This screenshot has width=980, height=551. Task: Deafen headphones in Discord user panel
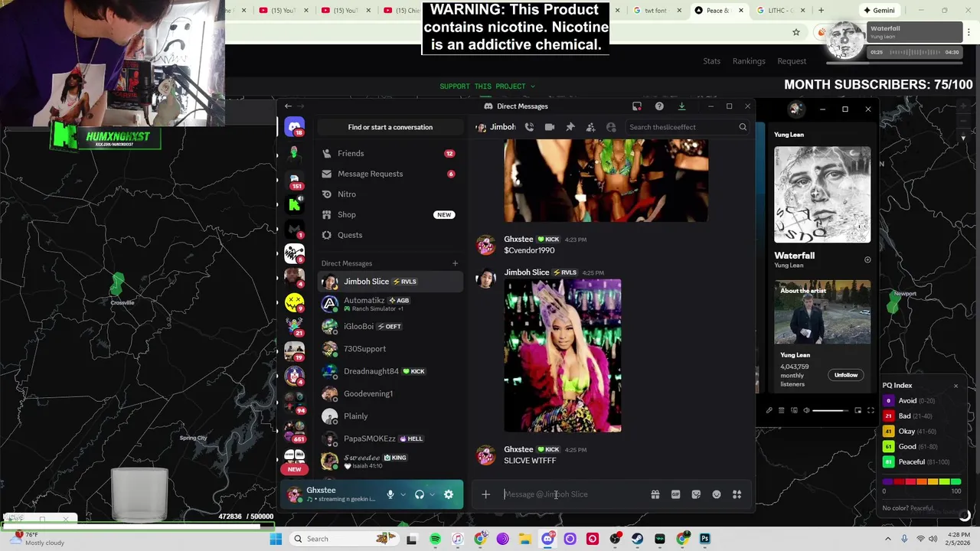click(x=420, y=494)
